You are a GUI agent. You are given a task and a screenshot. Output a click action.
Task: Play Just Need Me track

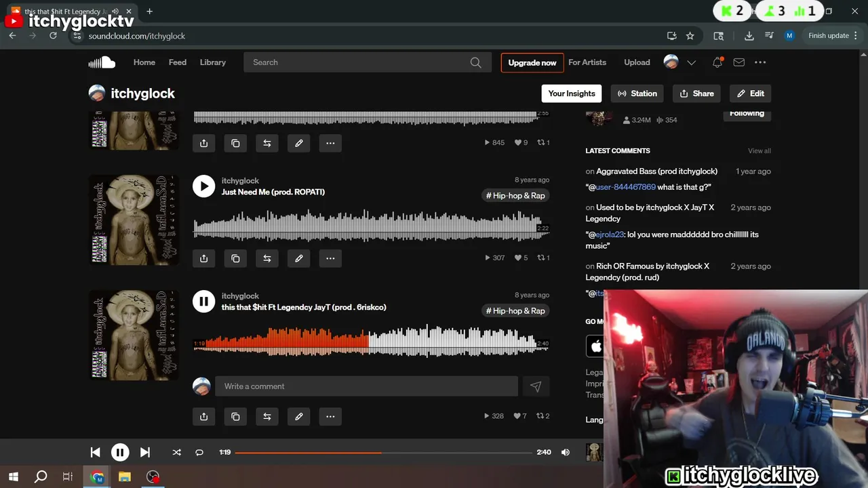pyautogui.click(x=203, y=186)
